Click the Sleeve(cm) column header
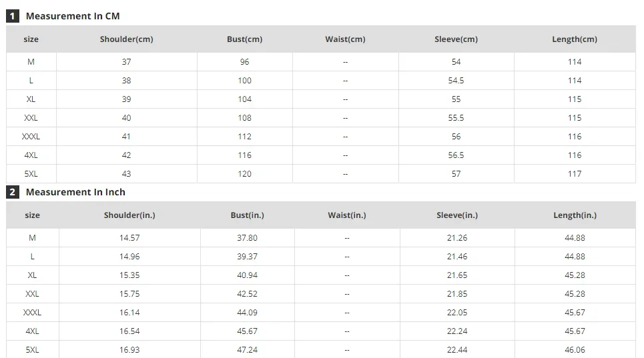This screenshot has height=358, width=644. point(456,39)
